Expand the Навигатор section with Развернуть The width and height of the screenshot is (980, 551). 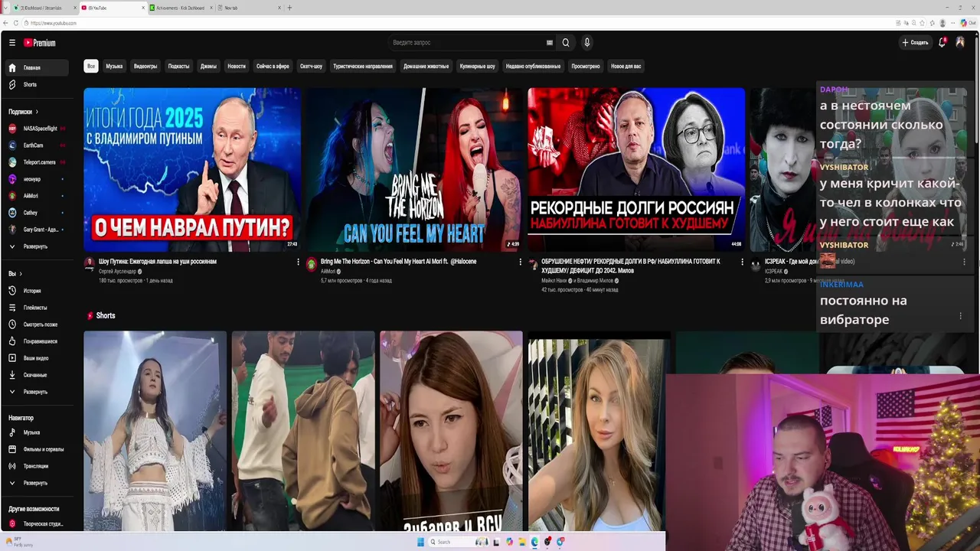click(x=36, y=483)
